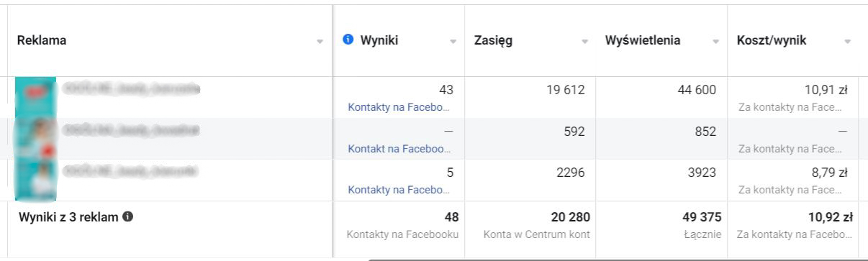
Task: Expand the Zasięg column sort arrow
Action: [x=584, y=42]
